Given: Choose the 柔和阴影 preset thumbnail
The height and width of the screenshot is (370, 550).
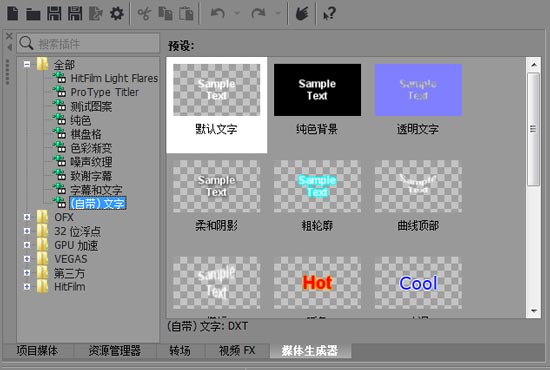Looking at the screenshot, I should 216,186.
